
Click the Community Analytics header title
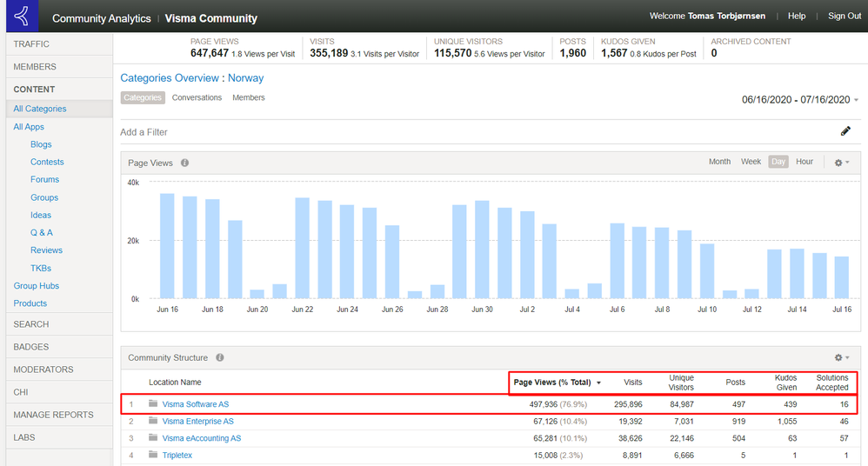(101, 18)
